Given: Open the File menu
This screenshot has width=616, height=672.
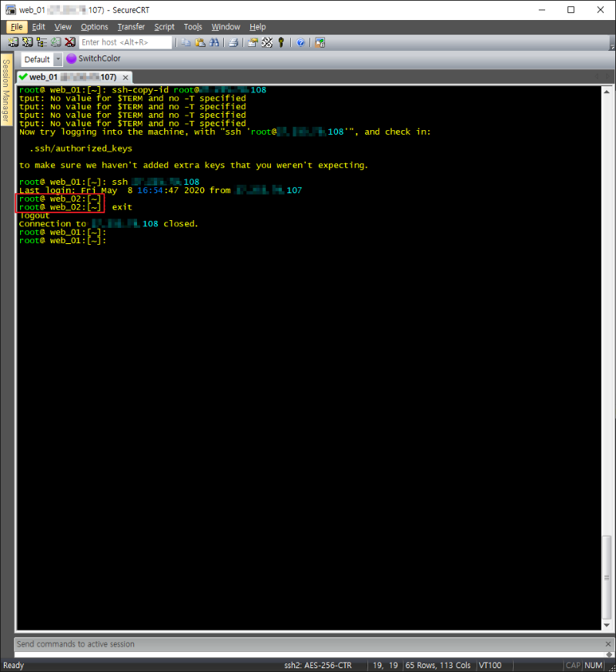Looking at the screenshot, I should 17,27.
